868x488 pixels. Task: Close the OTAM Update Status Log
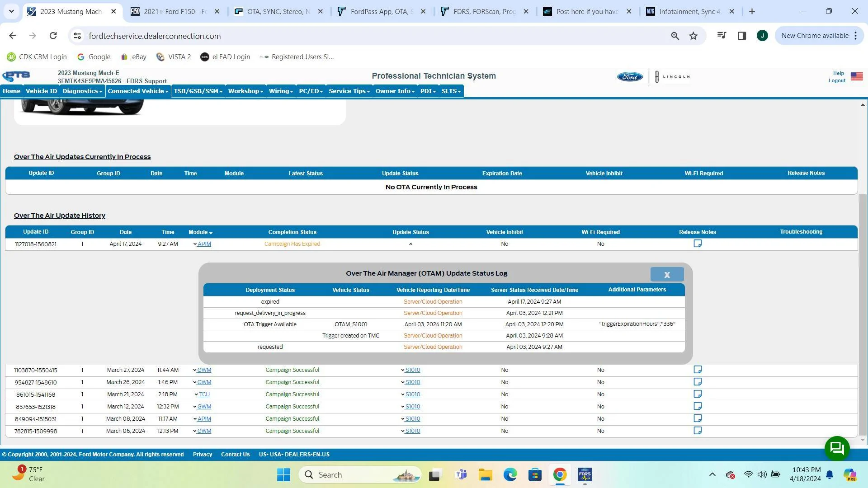click(667, 274)
